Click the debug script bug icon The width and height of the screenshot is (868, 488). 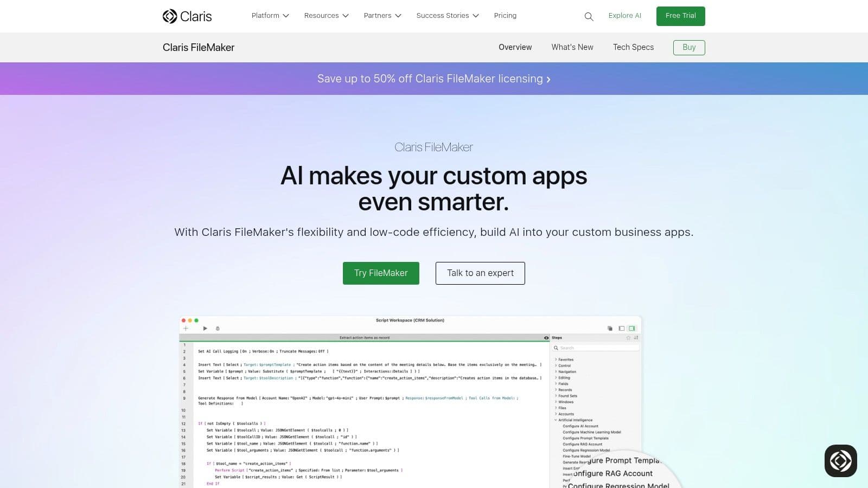click(218, 328)
